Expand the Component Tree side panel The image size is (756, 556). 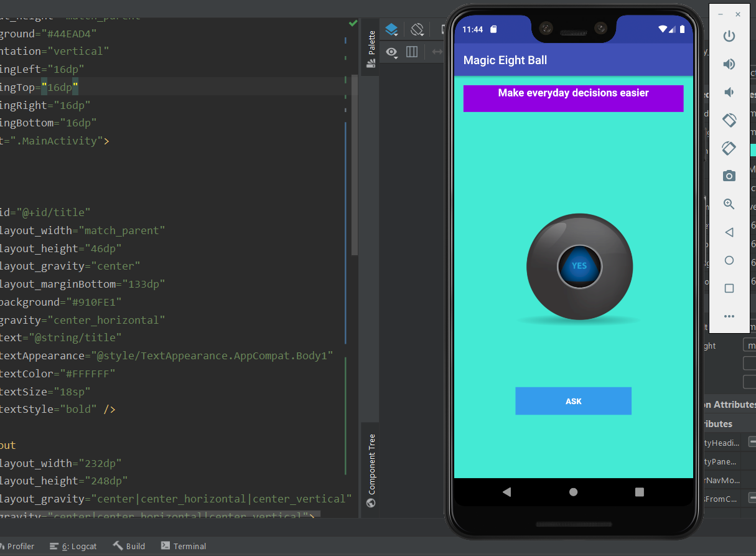371,467
